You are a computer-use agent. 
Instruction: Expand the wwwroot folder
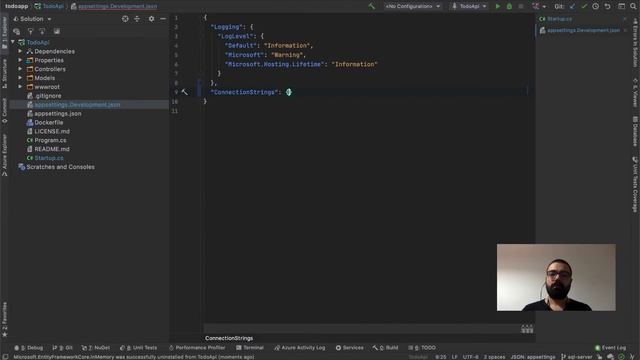pyautogui.click(x=20, y=87)
